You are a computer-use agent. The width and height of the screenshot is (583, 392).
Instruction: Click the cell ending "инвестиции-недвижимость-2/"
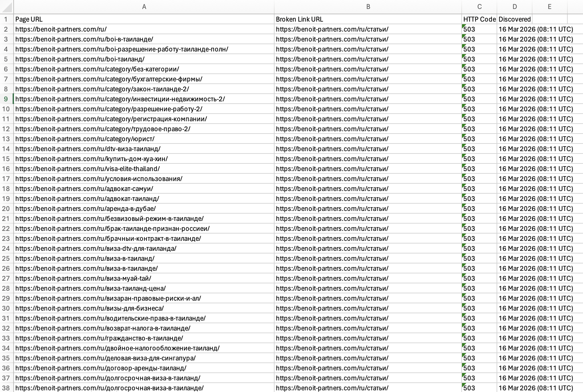pos(144,99)
